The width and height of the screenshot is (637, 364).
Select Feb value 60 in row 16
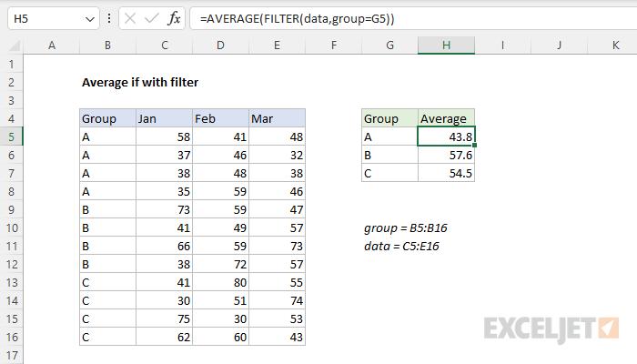pyautogui.click(x=220, y=338)
